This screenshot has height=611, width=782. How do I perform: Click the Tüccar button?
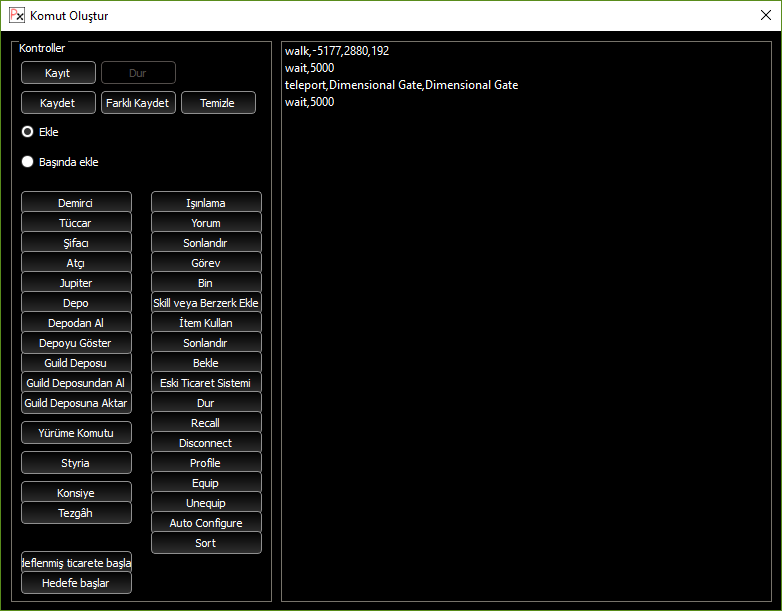(x=76, y=223)
